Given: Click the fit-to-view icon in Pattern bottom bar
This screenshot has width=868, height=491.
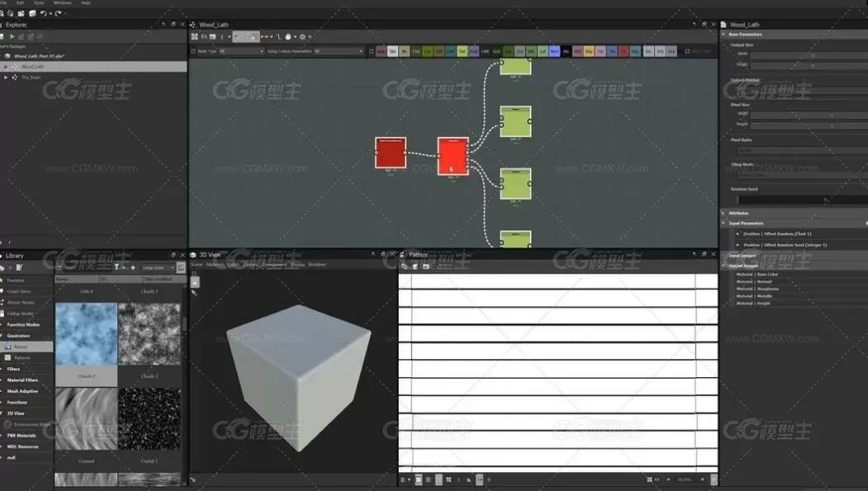Looking at the screenshot, I should [649, 479].
